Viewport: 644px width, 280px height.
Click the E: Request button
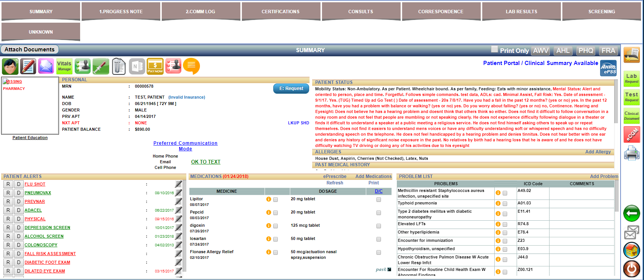291,88
